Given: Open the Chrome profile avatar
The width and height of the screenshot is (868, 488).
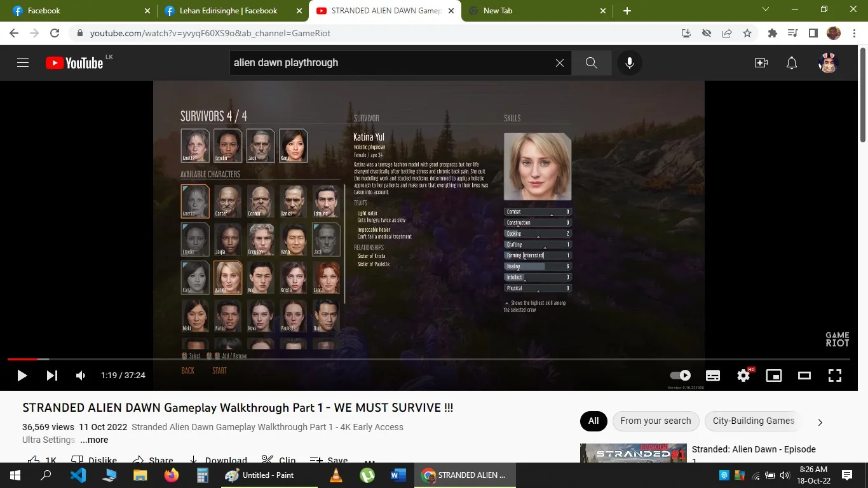Looking at the screenshot, I should (x=833, y=33).
